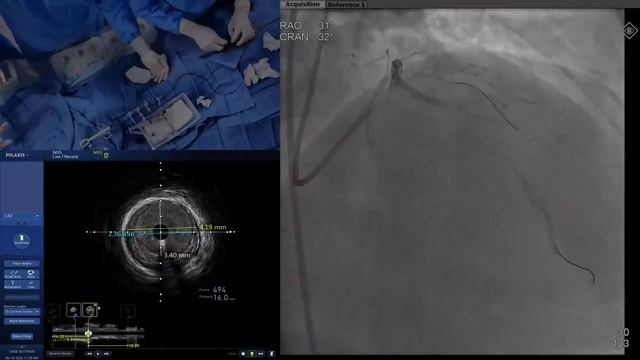Click the round white icon in bottom-right toolbar
The width and height of the screenshot is (640, 360).
coord(243,354)
